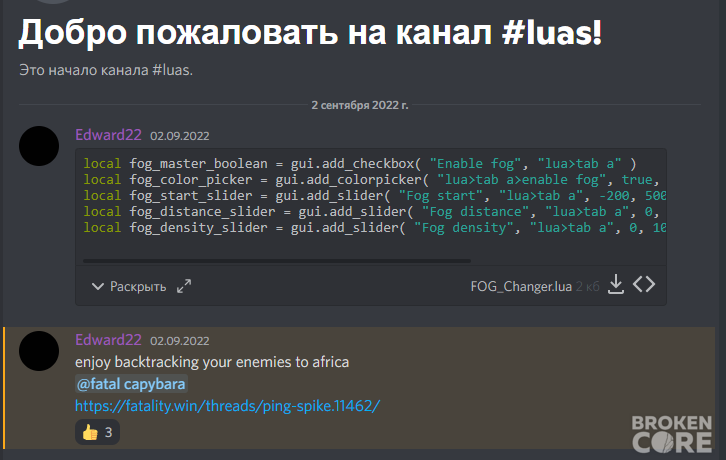726x460 pixels.
Task: Open the code view angle-brackets icon
Action: pyautogui.click(x=644, y=284)
